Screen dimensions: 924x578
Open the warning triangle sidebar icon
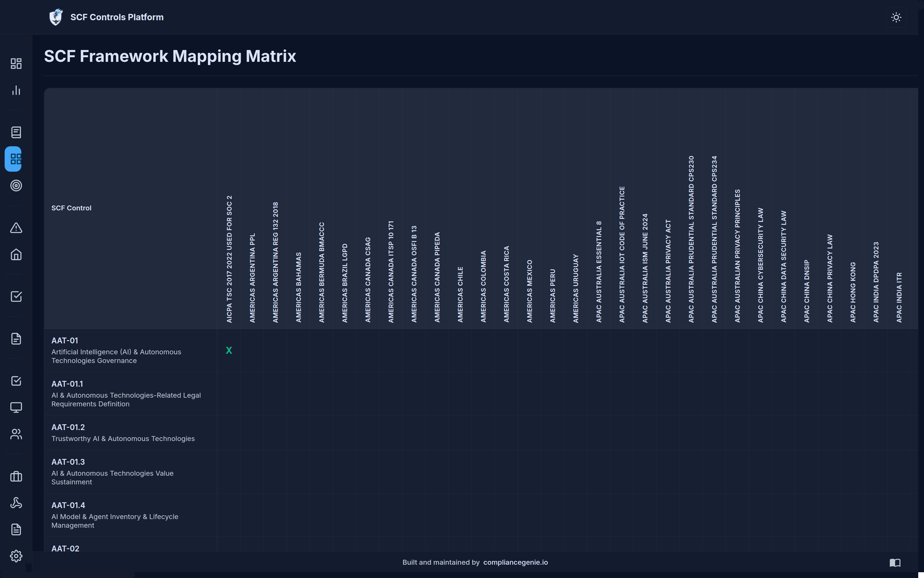pos(16,228)
